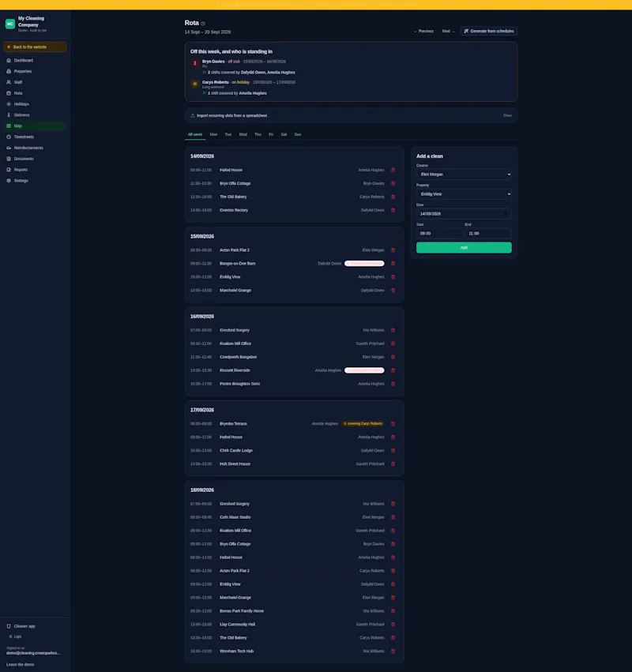Image resolution: width=632 pixels, height=672 pixels.
Task: Click the Date field showing 14/09/2026
Action: 464,214
